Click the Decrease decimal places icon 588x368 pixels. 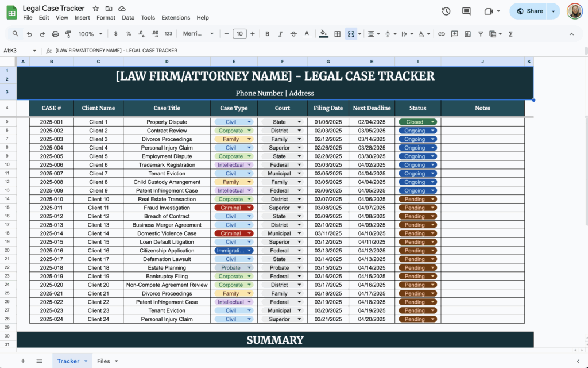(142, 34)
